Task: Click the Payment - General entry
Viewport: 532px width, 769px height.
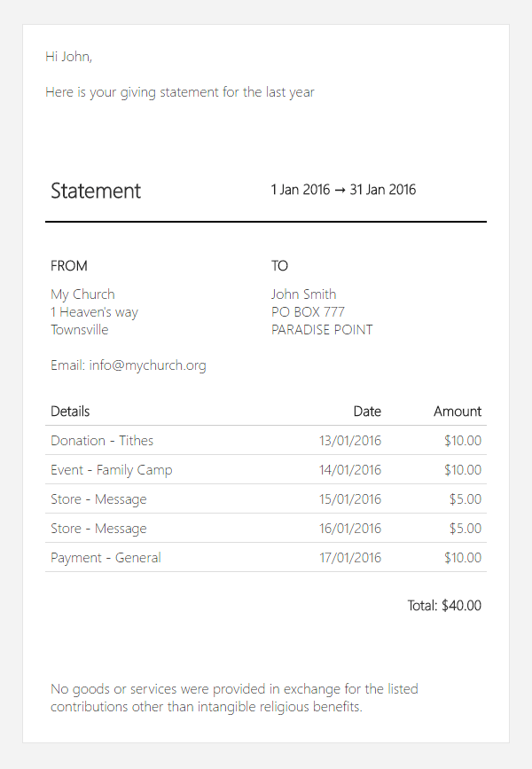Action: (106, 558)
